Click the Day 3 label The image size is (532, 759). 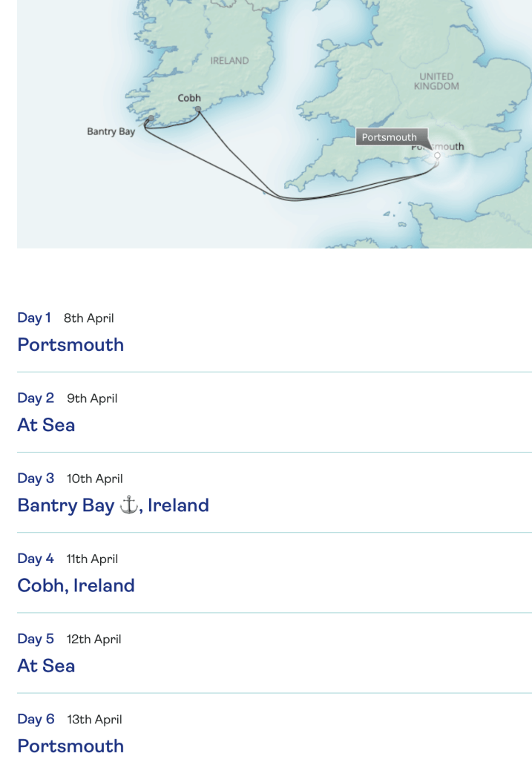point(36,479)
